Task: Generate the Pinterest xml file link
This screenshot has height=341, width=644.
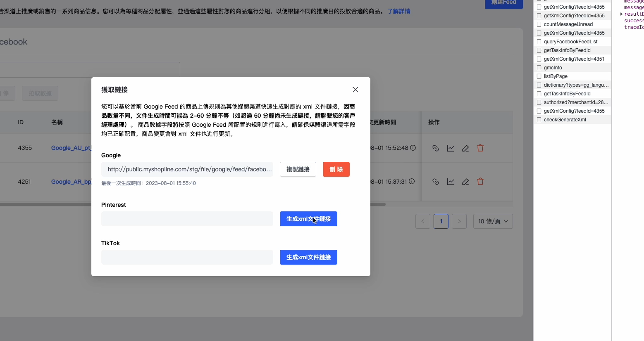Action: coord(308,219)
